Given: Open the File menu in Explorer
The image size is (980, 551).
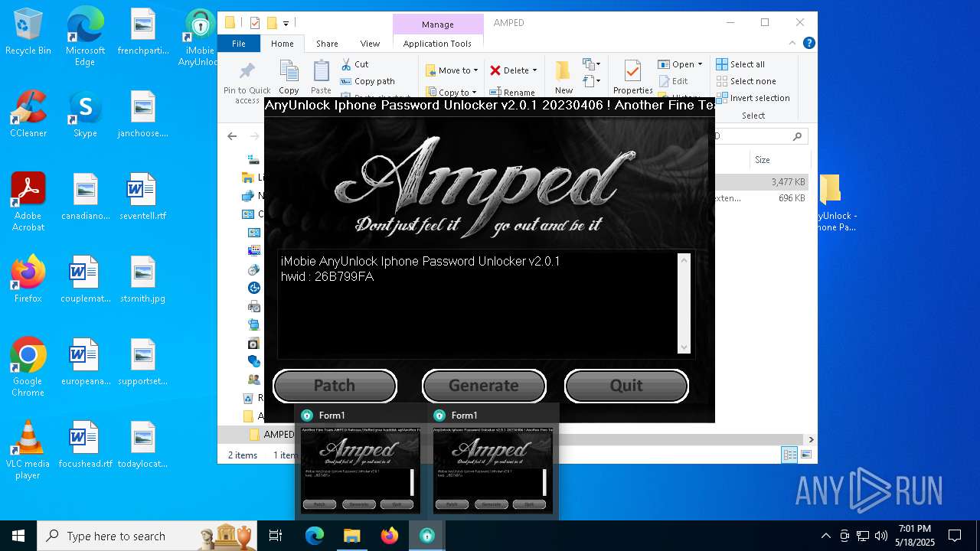Looking at the screenshot, I should point(239,44).
